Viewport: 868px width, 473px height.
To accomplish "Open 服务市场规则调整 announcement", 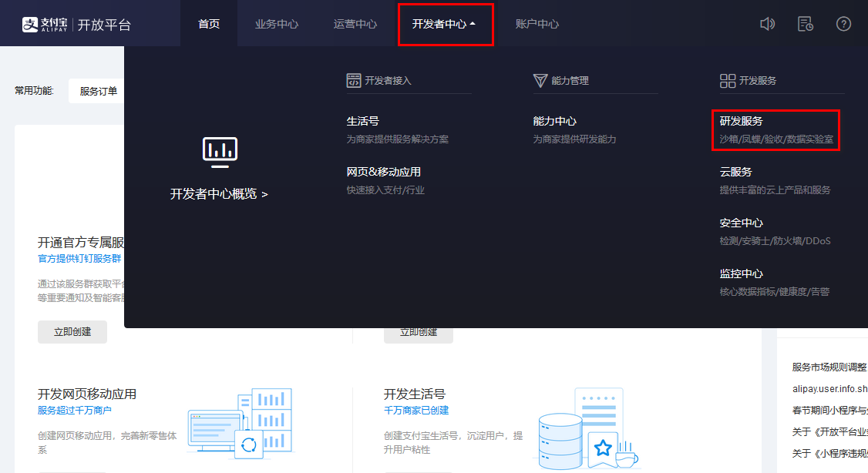I will click(x=829, y=367).
